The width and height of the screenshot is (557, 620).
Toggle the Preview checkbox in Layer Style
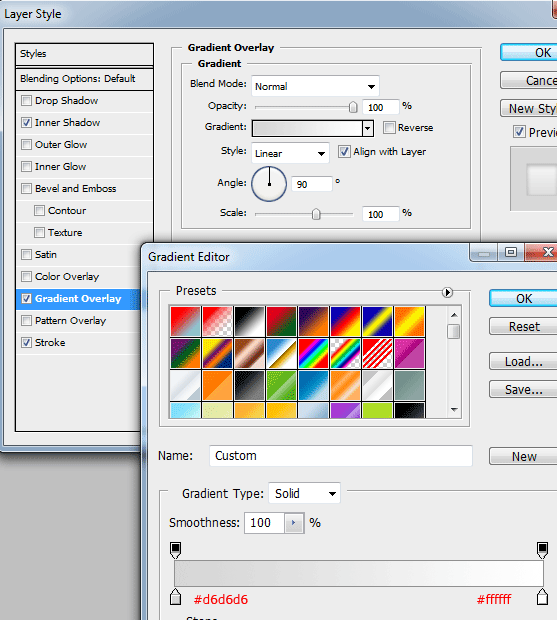click(x=519, y=132)
